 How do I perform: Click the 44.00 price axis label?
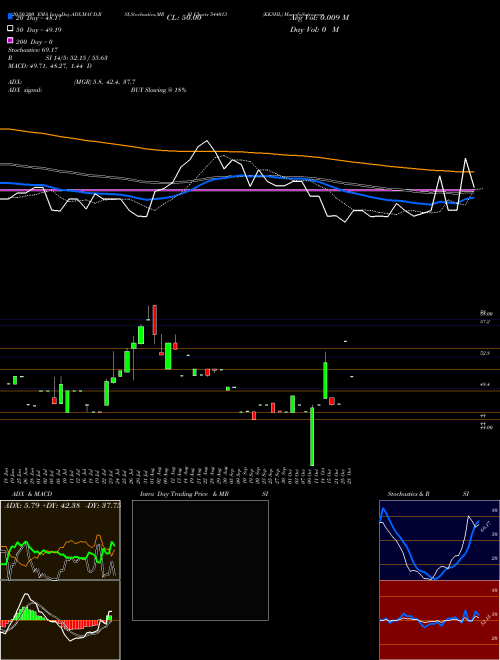(487, 427)
